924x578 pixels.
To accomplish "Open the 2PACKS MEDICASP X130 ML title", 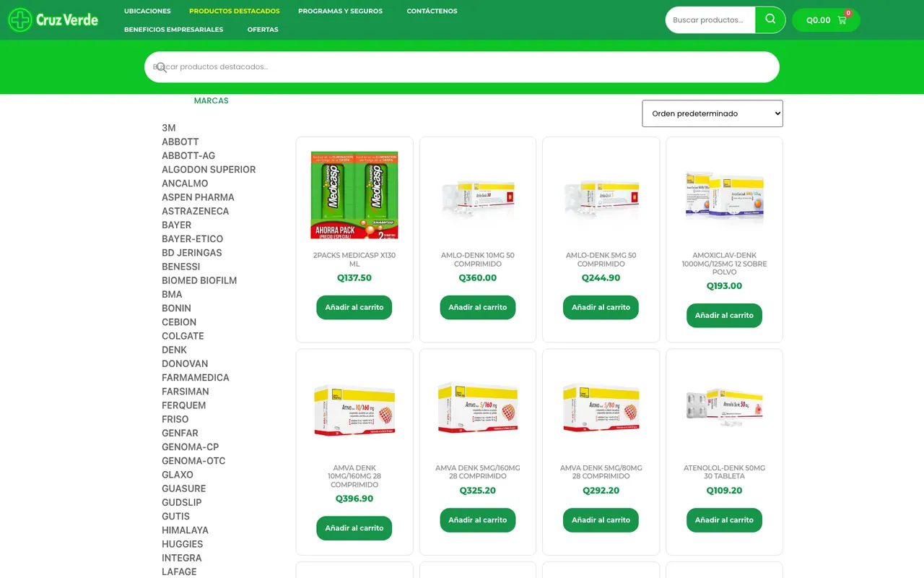I will click(x=354, y=259).
